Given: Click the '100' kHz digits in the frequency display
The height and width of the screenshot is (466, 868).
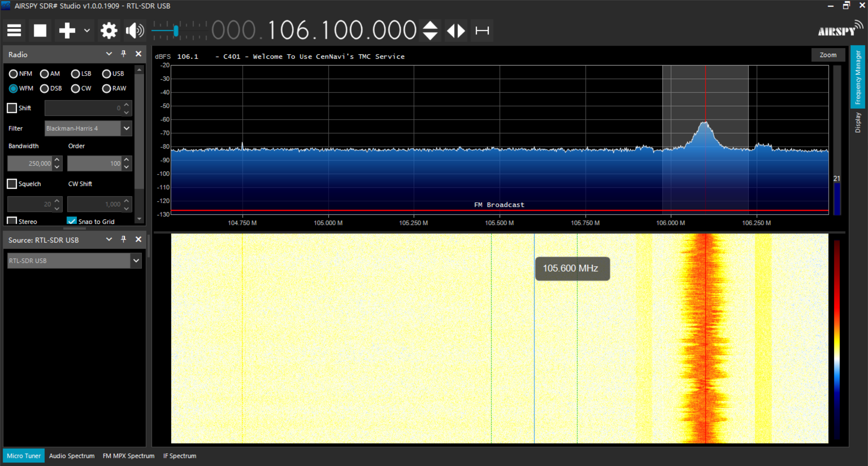Looking at the screenshot, I should tap(342, 30).
